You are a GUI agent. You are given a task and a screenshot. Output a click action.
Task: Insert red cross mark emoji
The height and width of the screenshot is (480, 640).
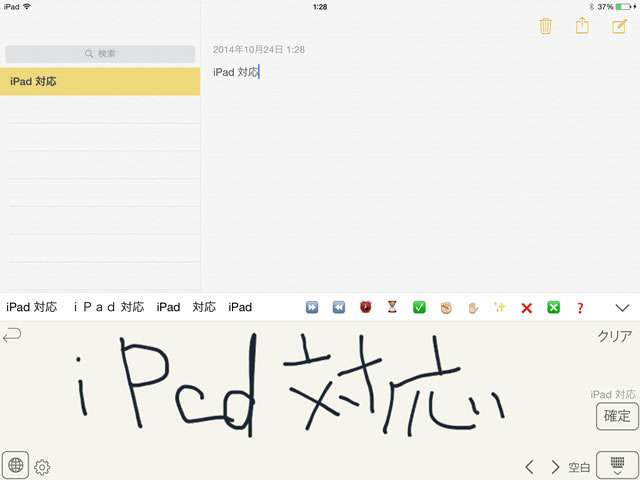pyautogui.click(x=527, y=308)
